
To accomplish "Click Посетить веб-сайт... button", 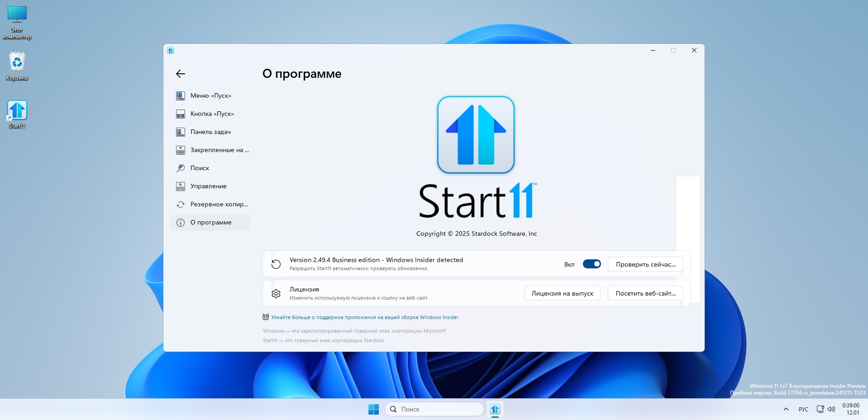I will [645, 293].
